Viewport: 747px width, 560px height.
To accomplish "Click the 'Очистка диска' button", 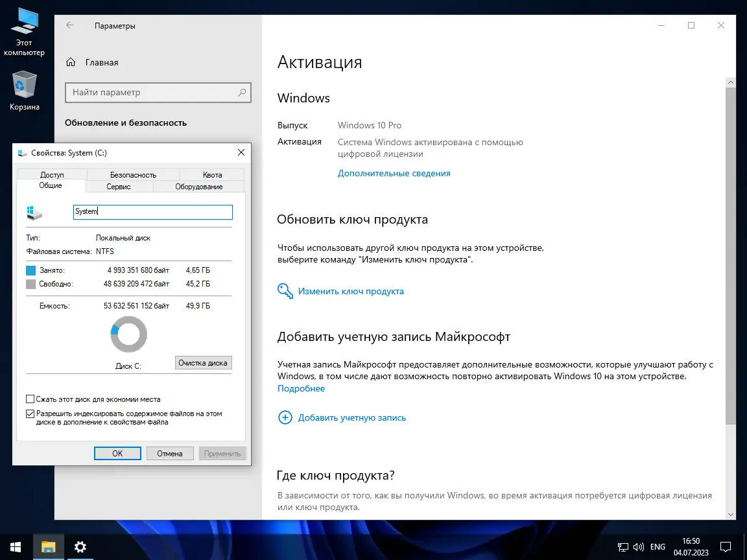I will (204, 363).
